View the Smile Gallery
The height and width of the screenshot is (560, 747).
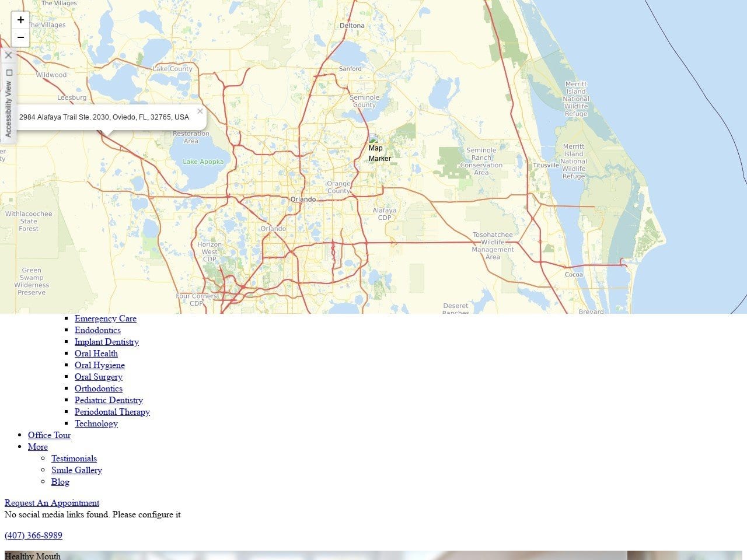click(76, 470)
